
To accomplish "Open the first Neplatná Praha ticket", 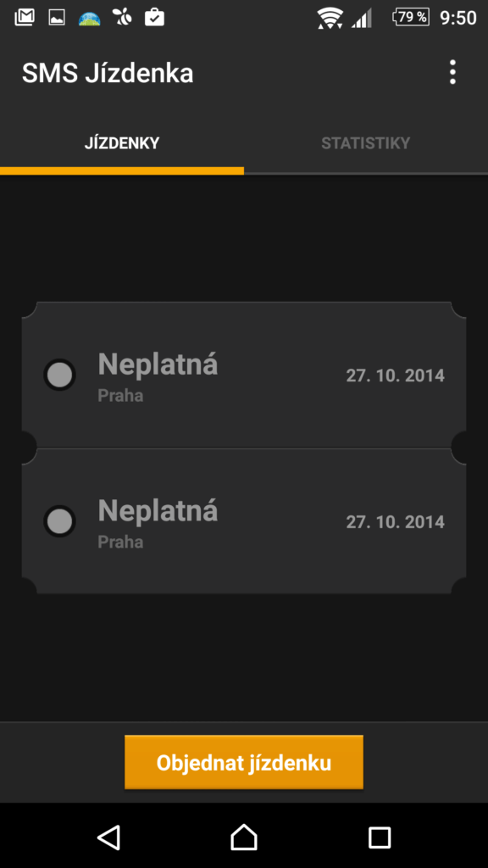I will coord(244,375).
